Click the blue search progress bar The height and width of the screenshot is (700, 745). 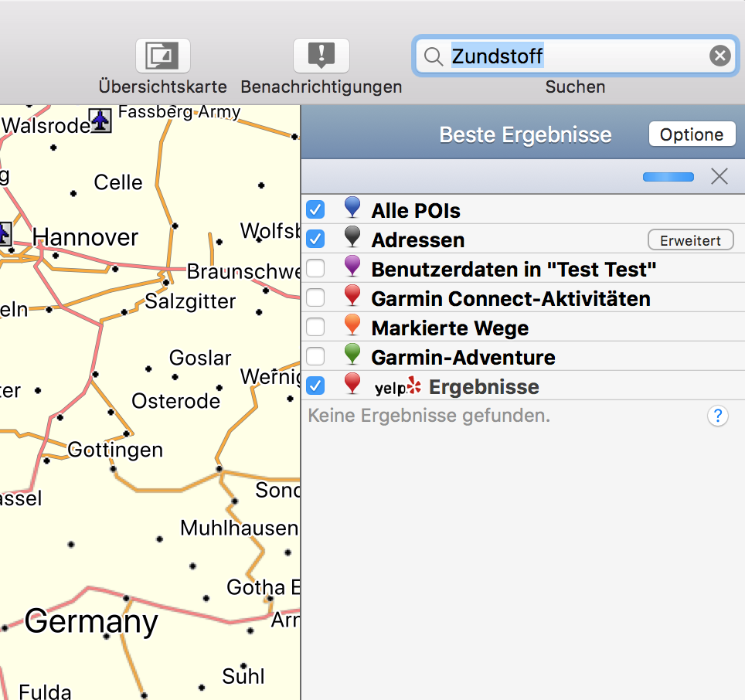tap(668, 177)
